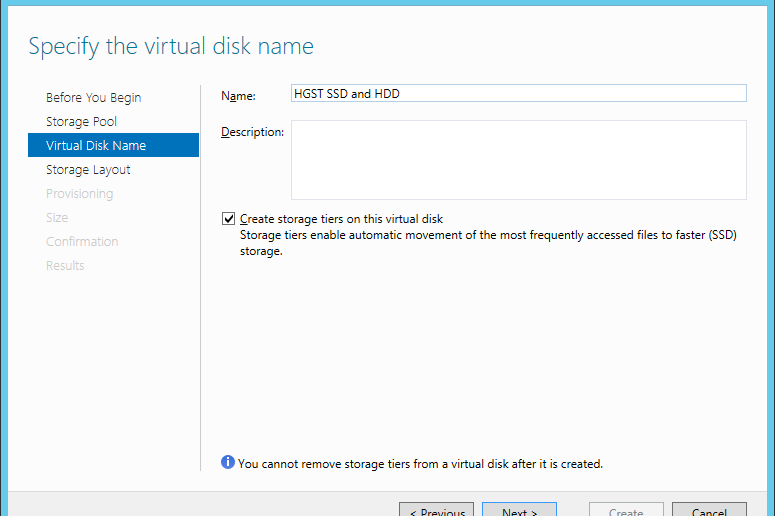Viewport: 775px width, 516px height.
Task: Click the Name: label
Action: point(238,96)
